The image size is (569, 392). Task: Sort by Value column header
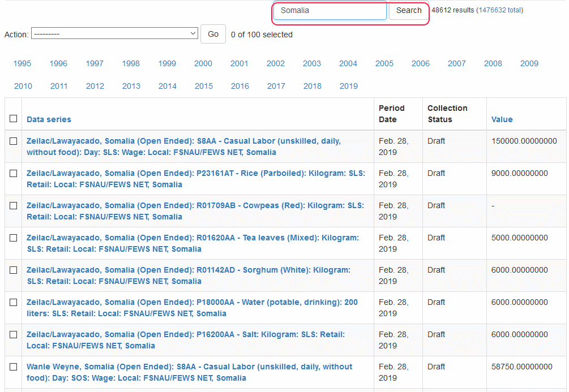502,119
